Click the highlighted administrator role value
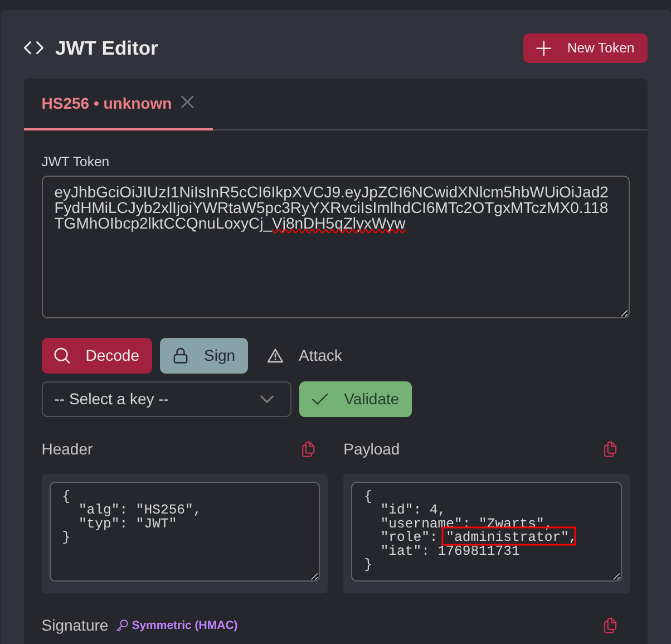The height and width of the screenshot is (644, 671). click(x=508, y=536)
